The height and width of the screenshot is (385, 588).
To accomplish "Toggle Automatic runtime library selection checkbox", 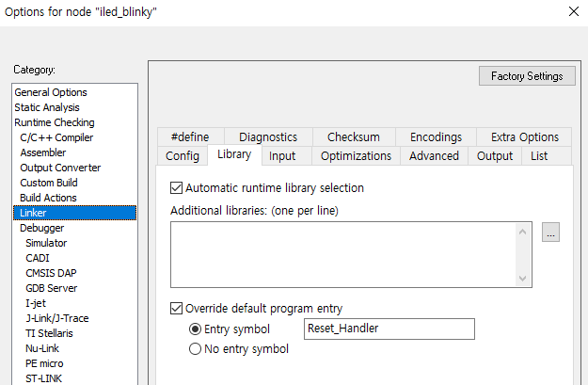I will click(x=177, y=188).
